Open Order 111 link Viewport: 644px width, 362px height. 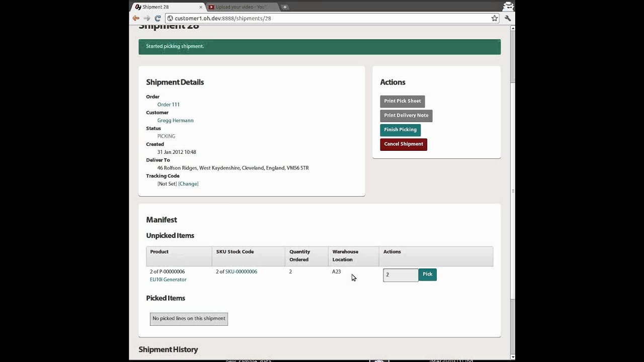click(x=169, y=105)
